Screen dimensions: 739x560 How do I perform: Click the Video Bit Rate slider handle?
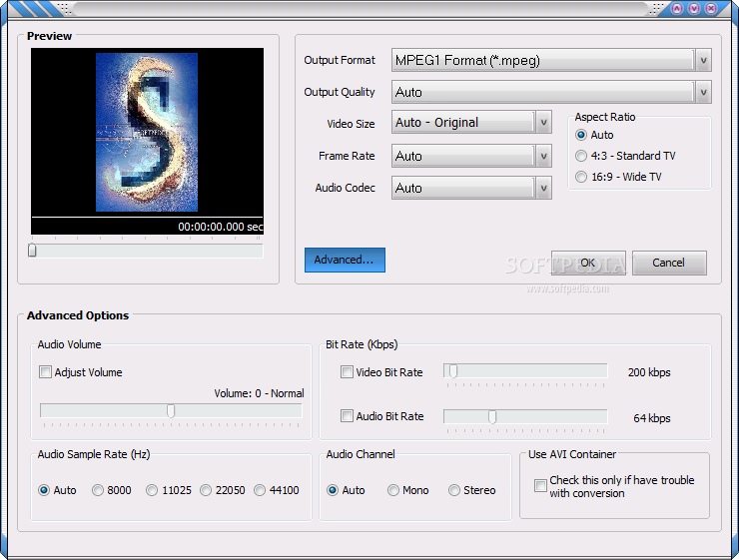[453, 371]
